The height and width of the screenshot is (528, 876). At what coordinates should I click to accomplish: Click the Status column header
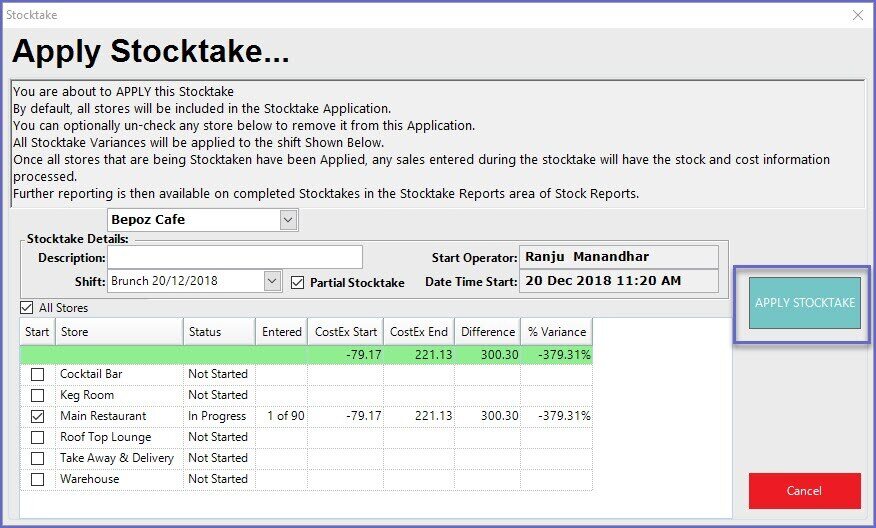click(219, 331)
